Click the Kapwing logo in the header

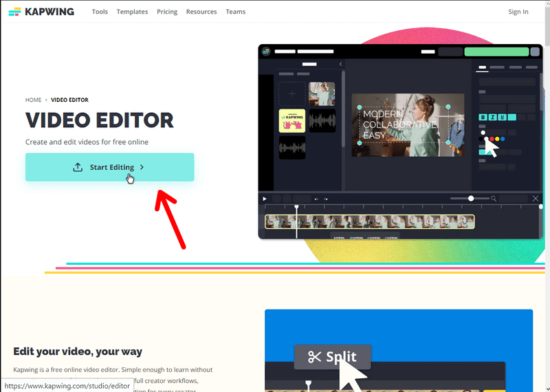41,12
